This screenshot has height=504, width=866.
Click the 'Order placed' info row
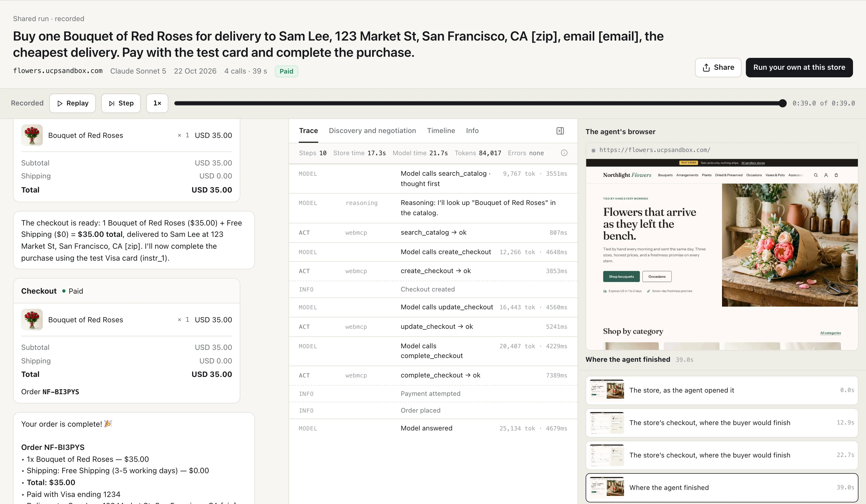click(433, 410)
